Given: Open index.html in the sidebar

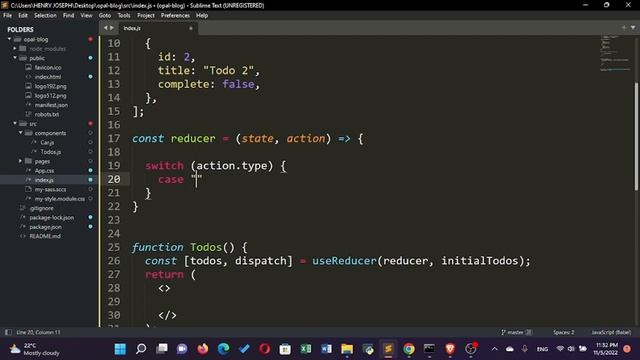Looking at the screenshot, I should point(48,77).
